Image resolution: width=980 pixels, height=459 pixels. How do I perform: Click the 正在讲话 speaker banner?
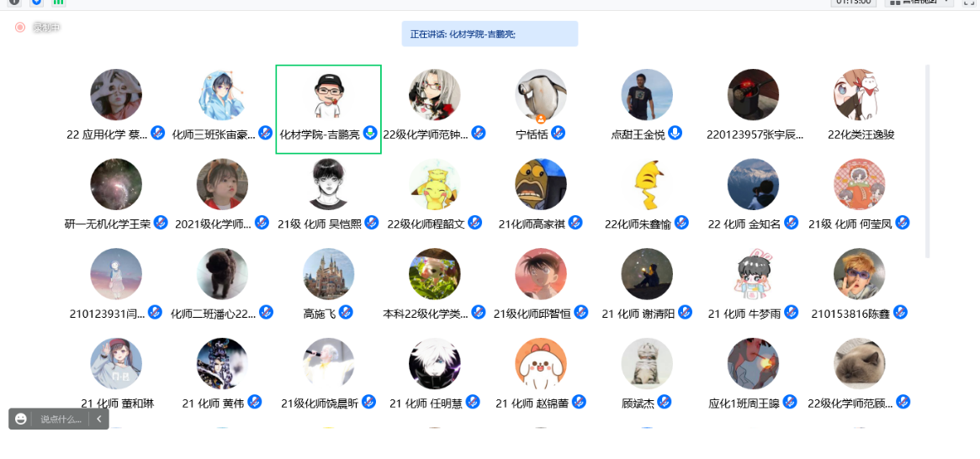point(490,34)
